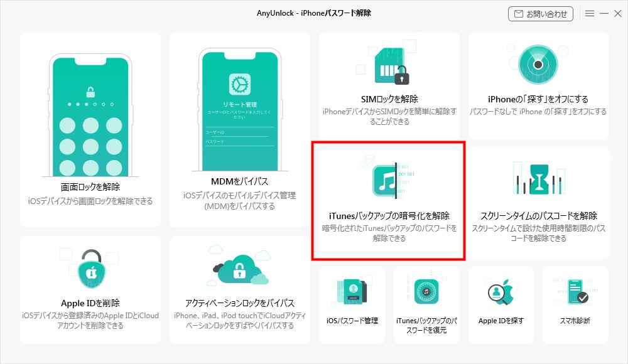The width and height of the screenshot is (628, 364).
Task: Open the iOS password manager icon
Action: 352,292
